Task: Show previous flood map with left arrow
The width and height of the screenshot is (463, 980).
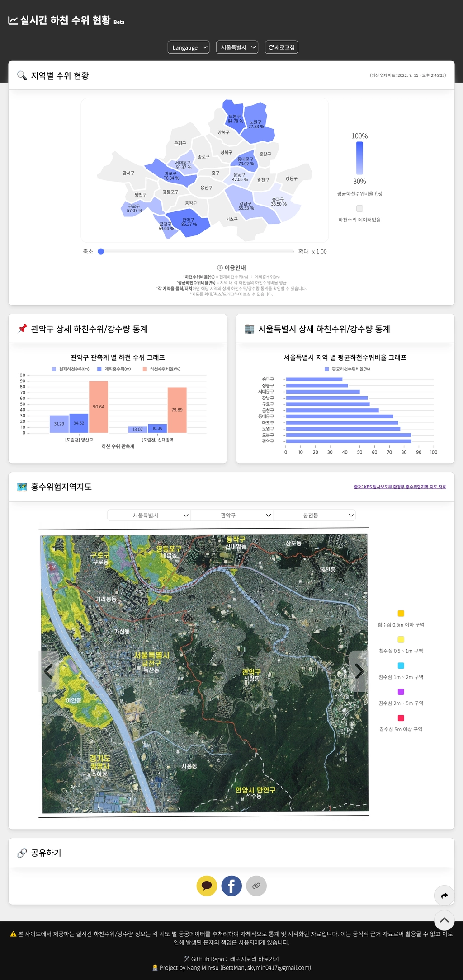Action: click(49, 671)
